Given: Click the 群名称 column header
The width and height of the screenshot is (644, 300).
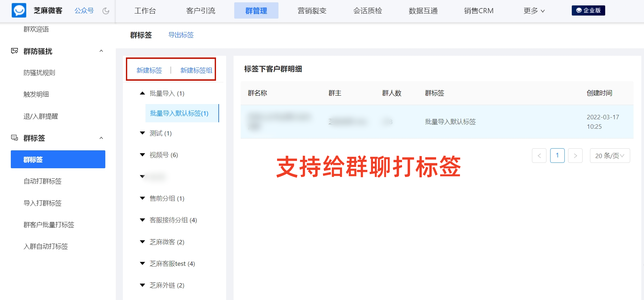Looking at the screenshot, I should (x=257, y=93).
